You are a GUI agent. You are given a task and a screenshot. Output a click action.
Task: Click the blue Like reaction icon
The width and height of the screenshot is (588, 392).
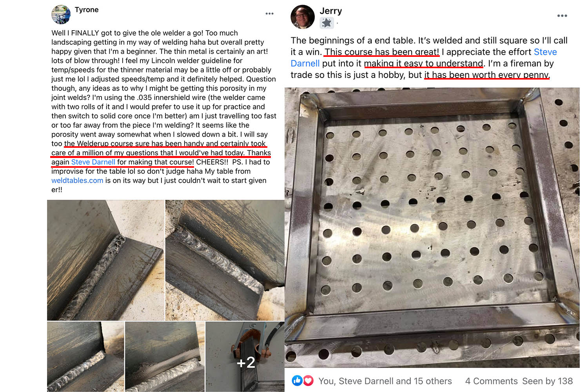click(x=297, y=381)
